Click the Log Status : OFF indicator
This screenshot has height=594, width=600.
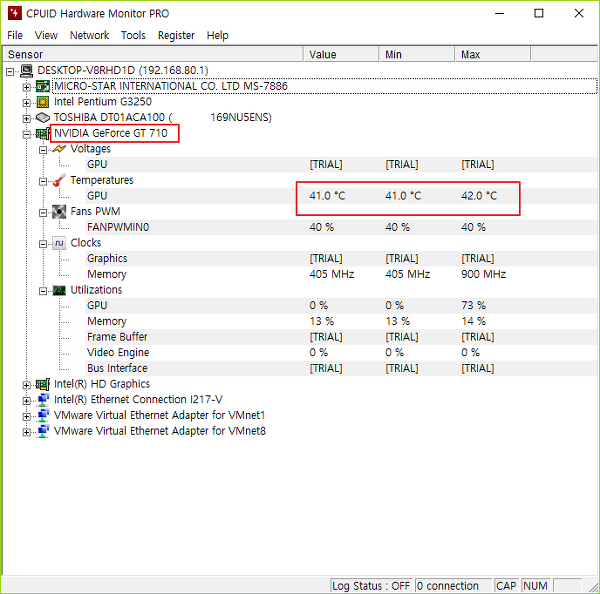[371, 586]
